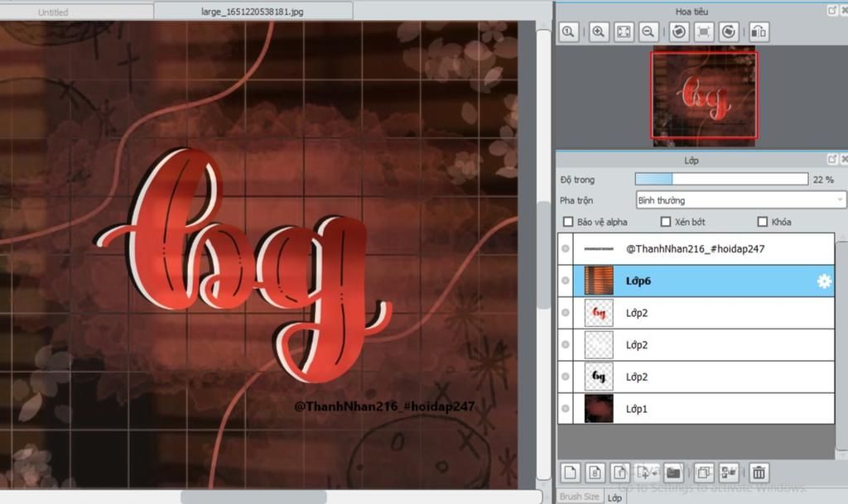Viewport: 848px width, 504px height.
Task: Click the canvas horizontal scrollbar
Action: coord(253,497)
